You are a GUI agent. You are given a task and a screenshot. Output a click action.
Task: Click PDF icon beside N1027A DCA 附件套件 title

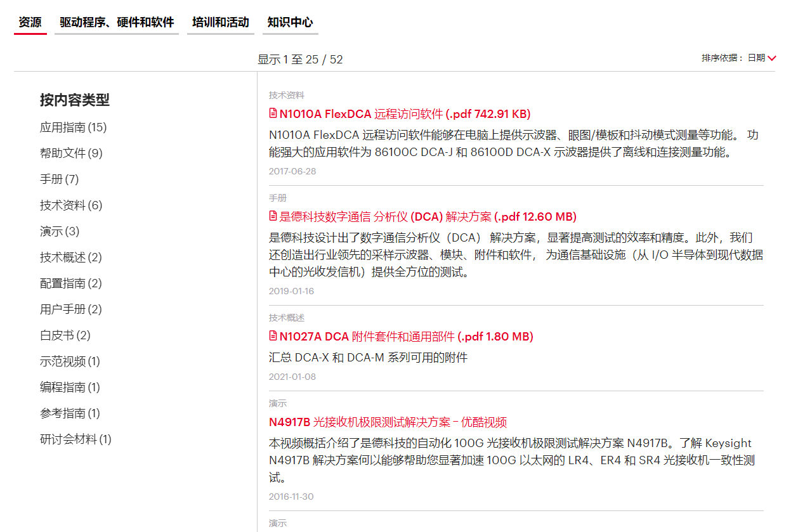click(x=273, y=336)
